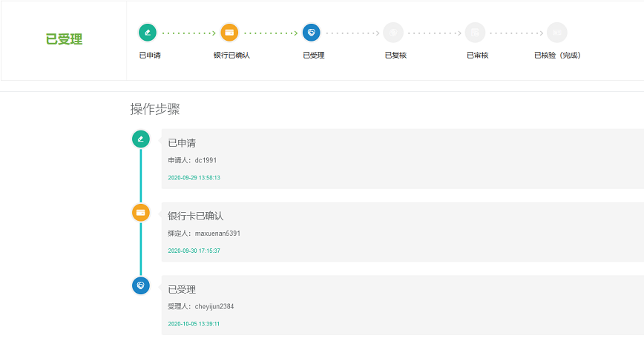Click the orange timeline icon beside the 银行卡已确认 card
Image resolution: width=644 pixels, height=341 pixels.
point(141,212)
